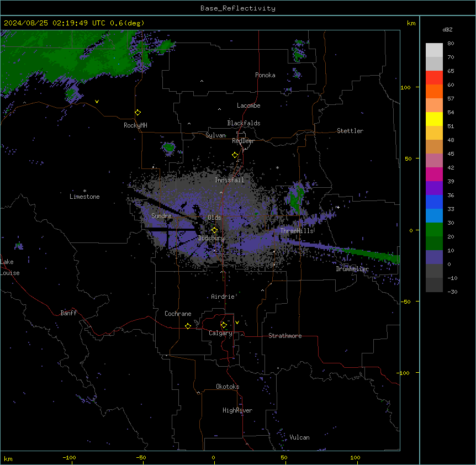Select the red 60-65 dBZ legend swatch
This screenshot has width=476, height=465.
point(434,78)
